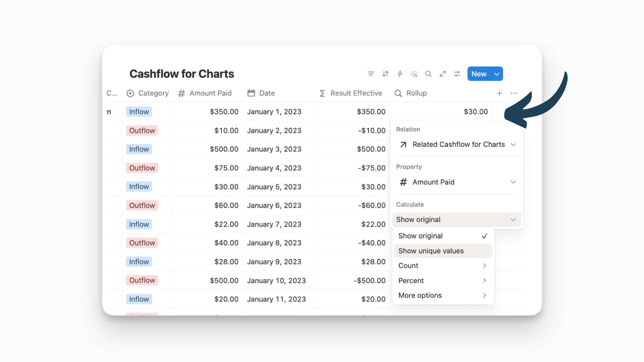Click the $40.00 Amount Paid cell
This screenshot has height=362, width=644.
(x=208, y=243)
